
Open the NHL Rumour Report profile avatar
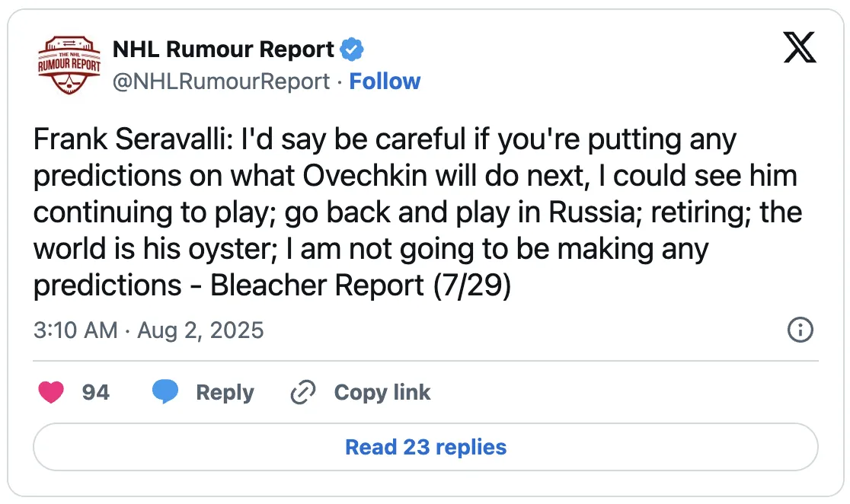click(69, 65)
